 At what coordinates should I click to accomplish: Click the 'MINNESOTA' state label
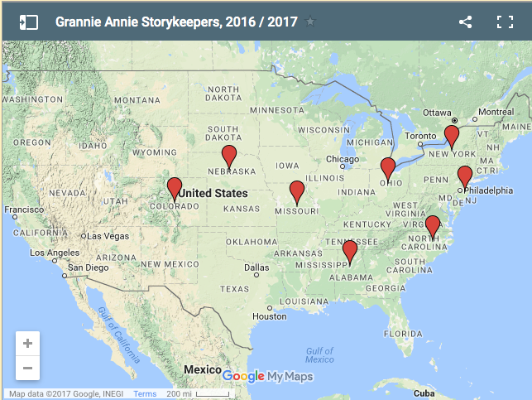click(x=277, y=110)
